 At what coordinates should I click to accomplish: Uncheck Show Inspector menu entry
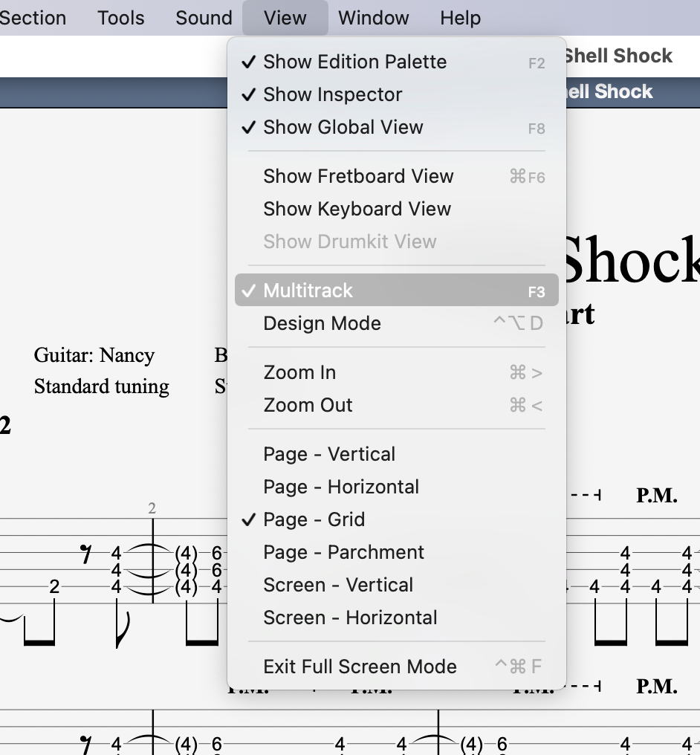[396, 95]
